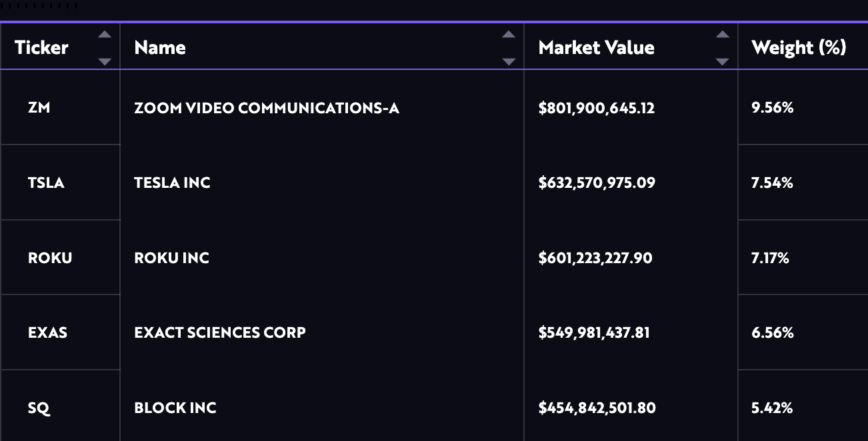This screenshot has height=441, width=868.
Task: Sort Ticker column descending with down arrow
Action: click(105, 61)
